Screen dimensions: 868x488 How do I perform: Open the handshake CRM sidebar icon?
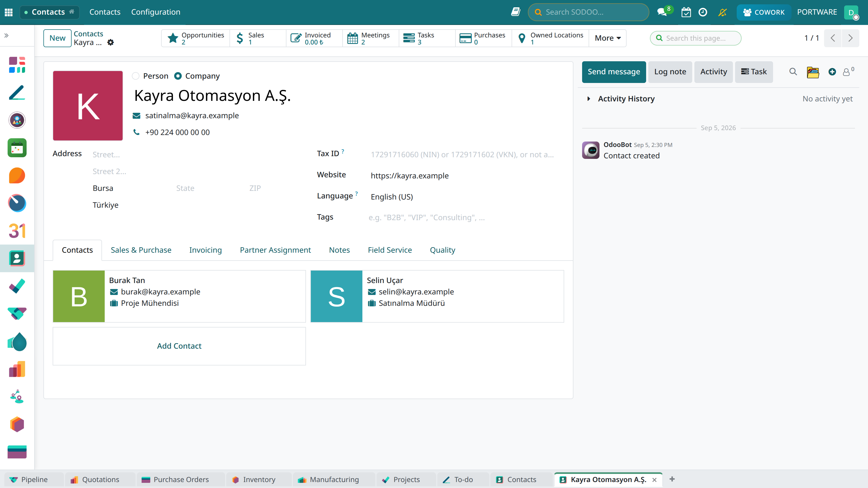point(17,314)
